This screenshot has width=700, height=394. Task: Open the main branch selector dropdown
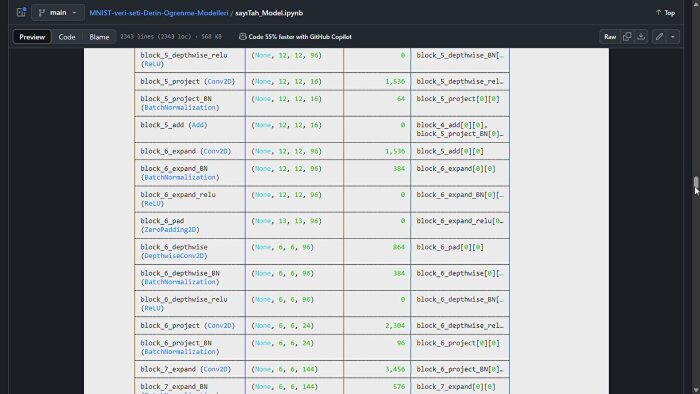click(58, 12)
